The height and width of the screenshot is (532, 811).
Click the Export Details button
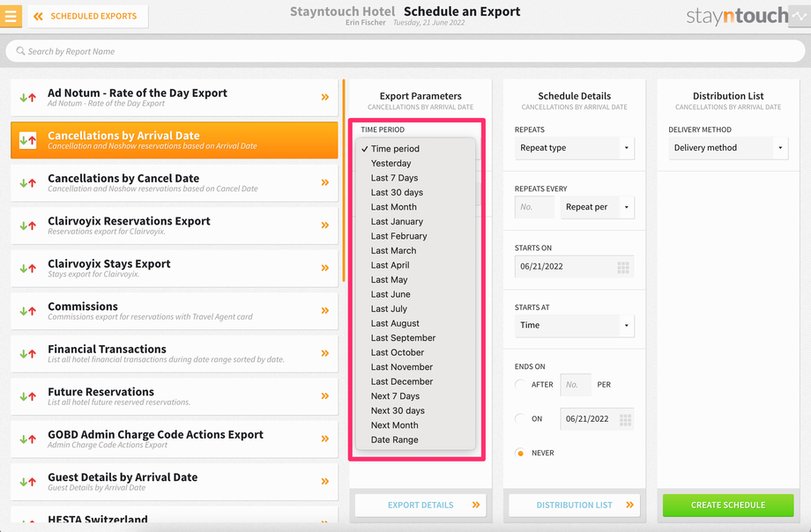[420, 505]
